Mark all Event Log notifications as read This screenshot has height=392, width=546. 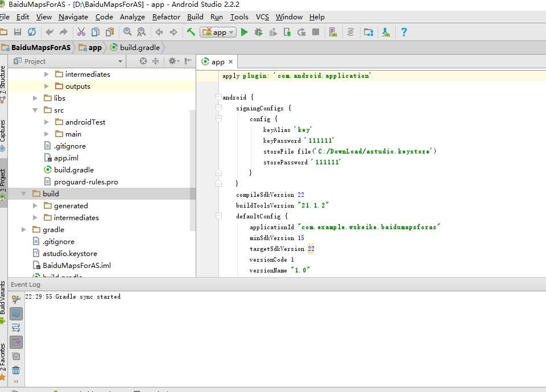point(16,356)
